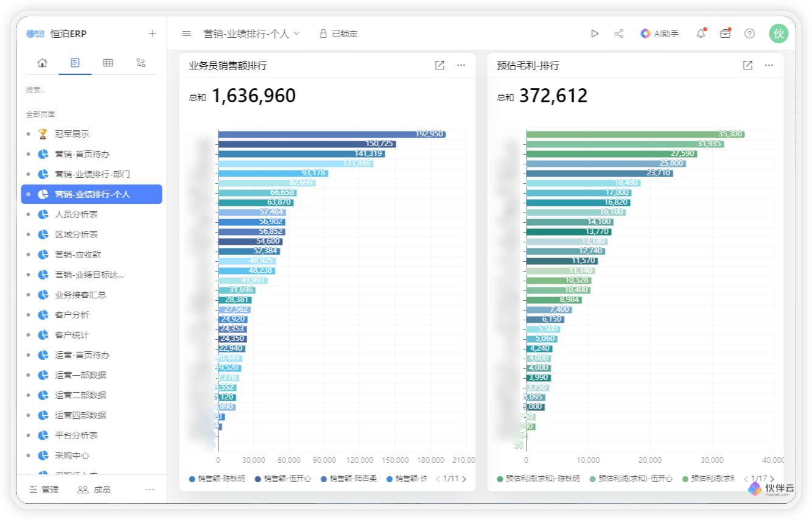Toggle legend item 销售额-陆杏柔

[349, 479]
